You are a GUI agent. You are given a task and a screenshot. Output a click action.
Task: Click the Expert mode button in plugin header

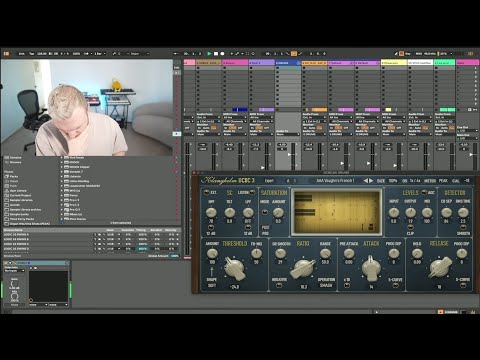269,180
